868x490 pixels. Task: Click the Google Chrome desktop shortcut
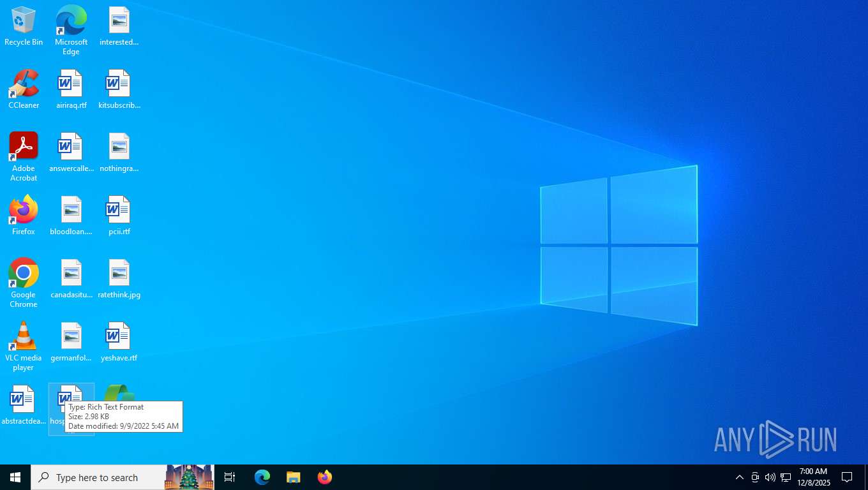(x=24, y=283)
